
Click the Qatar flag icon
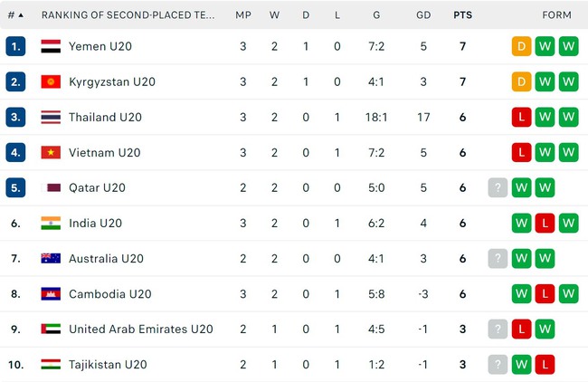tap(51, 187)
